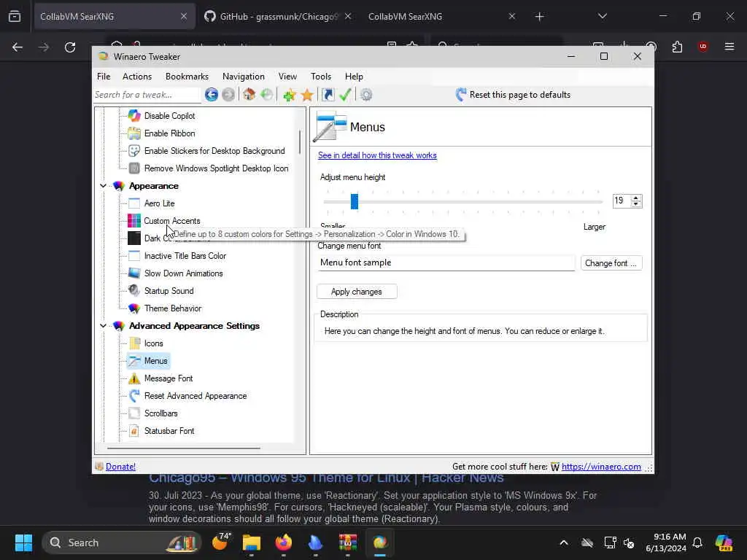Screen dimensions: 747x560
Task: Switch to first CollabVM SearXNG browser tab
Action: pos(113,17)
